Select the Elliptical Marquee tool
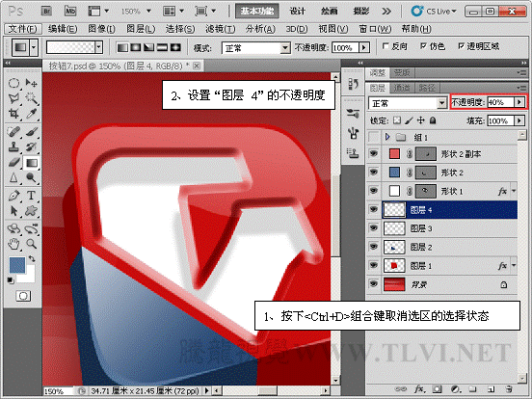 [x=13, y=83]
